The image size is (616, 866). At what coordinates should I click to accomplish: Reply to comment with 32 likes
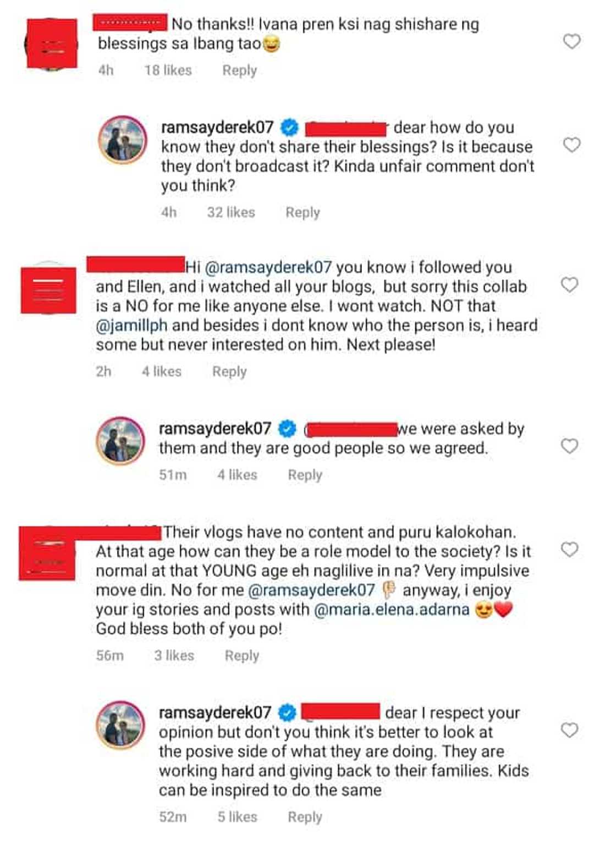point(302,212)
